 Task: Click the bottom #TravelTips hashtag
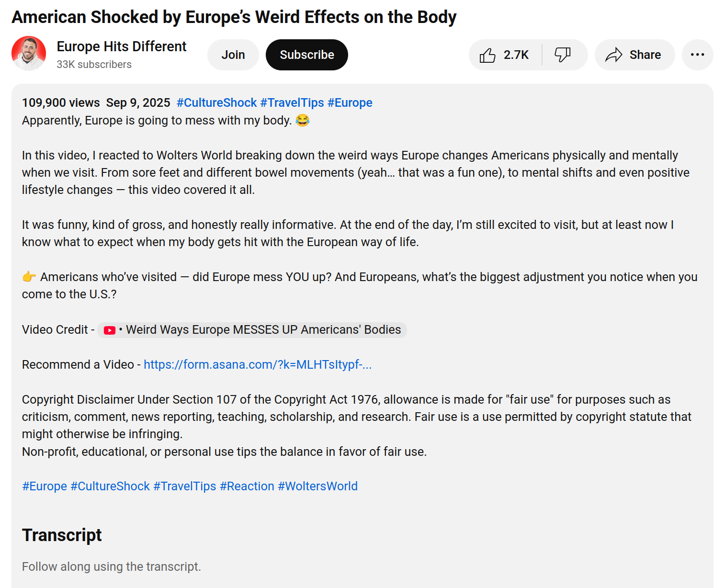(x=185, y=486)
